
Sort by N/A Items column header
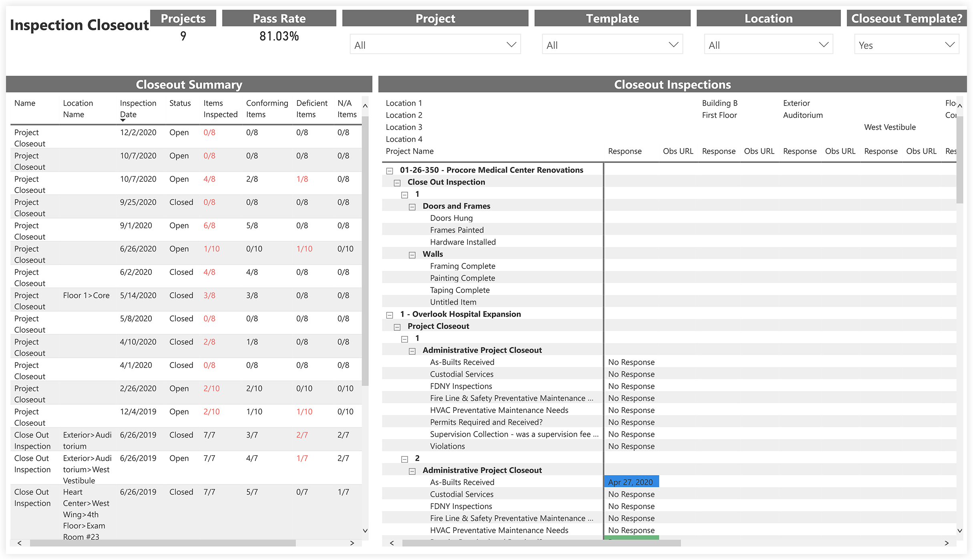point(347,108)
